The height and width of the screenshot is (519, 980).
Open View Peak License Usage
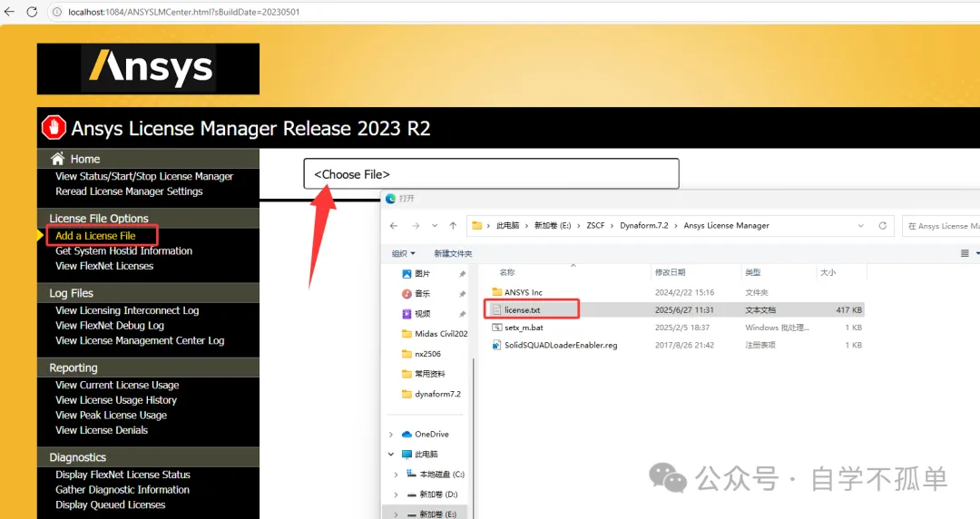[x=111, y=415]
